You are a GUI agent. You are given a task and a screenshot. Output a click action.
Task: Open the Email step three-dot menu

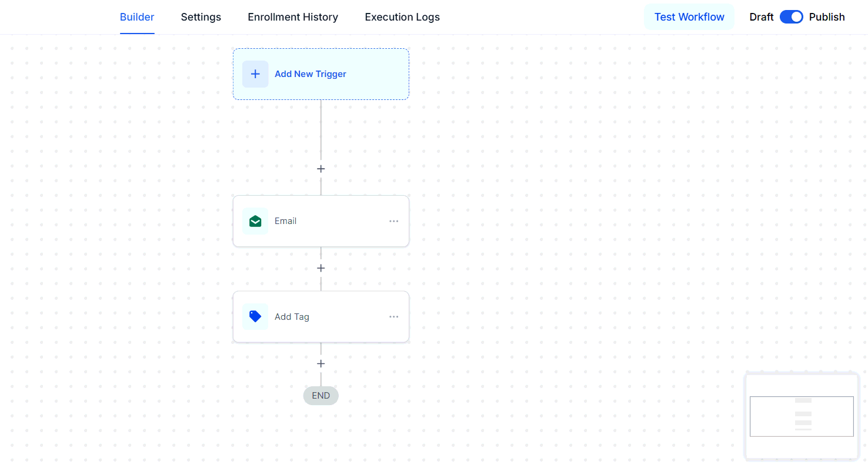click(393, 221)
